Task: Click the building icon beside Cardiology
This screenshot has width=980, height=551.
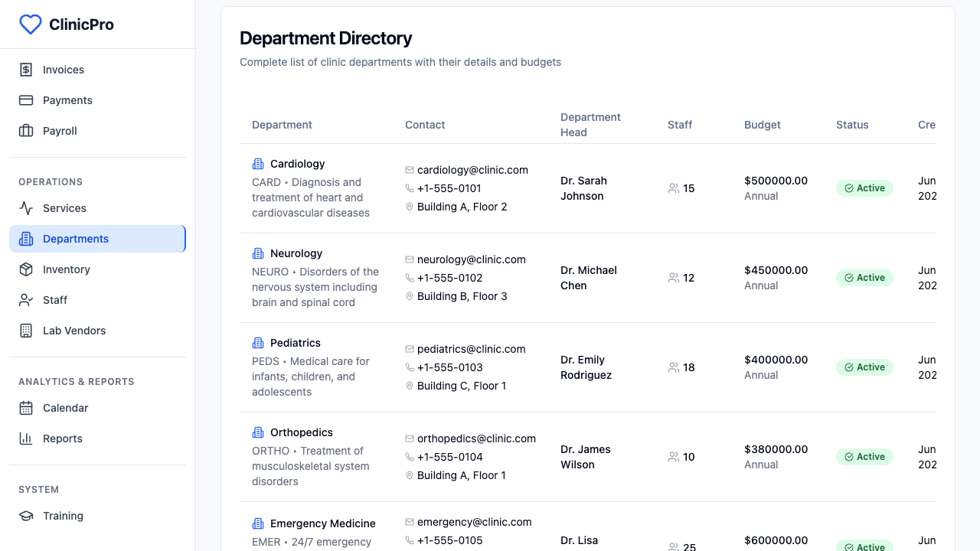Action: click(x=258, y=164)
